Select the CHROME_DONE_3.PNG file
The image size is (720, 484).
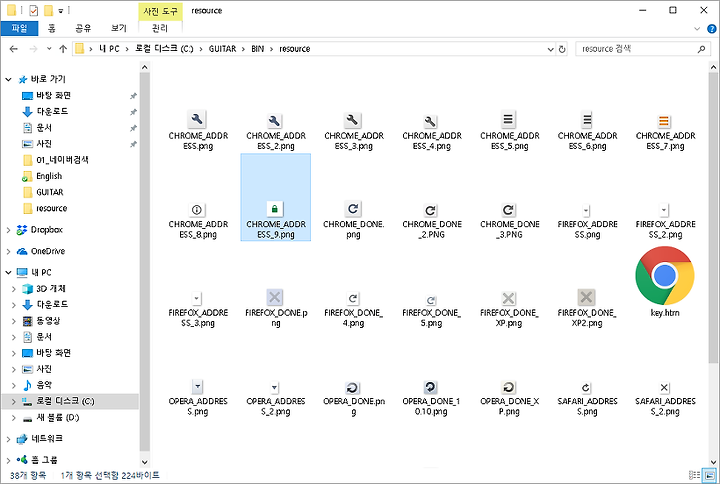[x=509, y=219]
